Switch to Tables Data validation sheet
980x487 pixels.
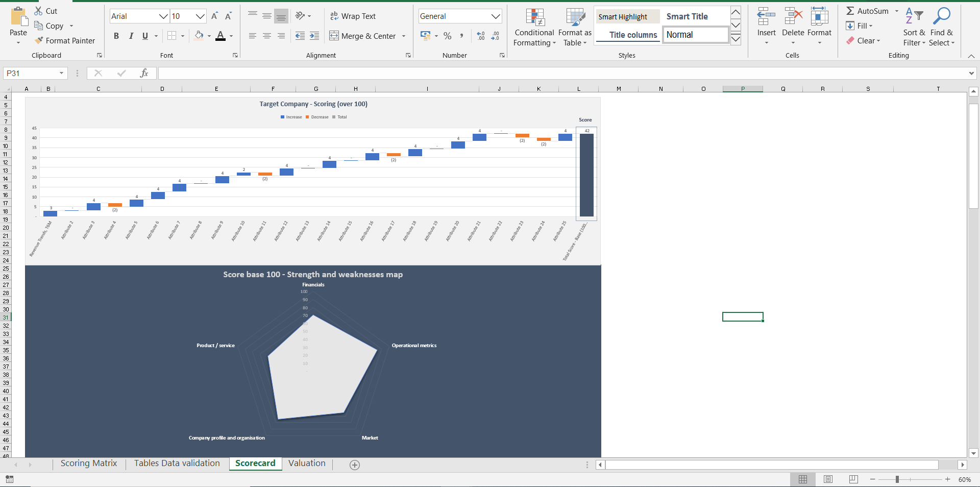coord(177,464)
